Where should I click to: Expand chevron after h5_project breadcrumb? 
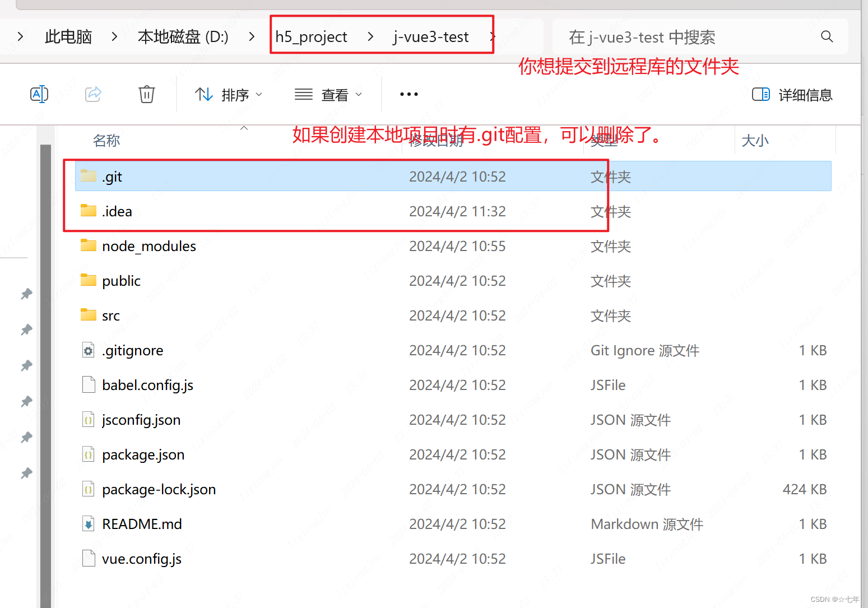pyautogui.click(x=370, y=37)
